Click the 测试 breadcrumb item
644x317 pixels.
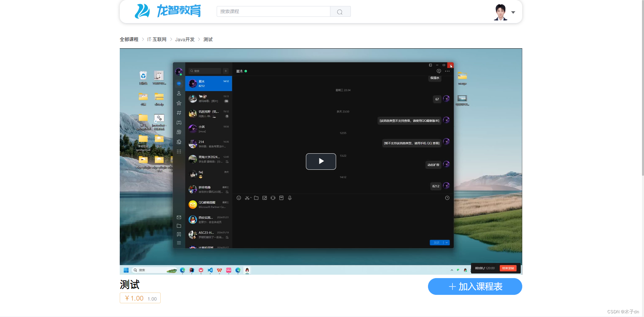click(208, 39)
